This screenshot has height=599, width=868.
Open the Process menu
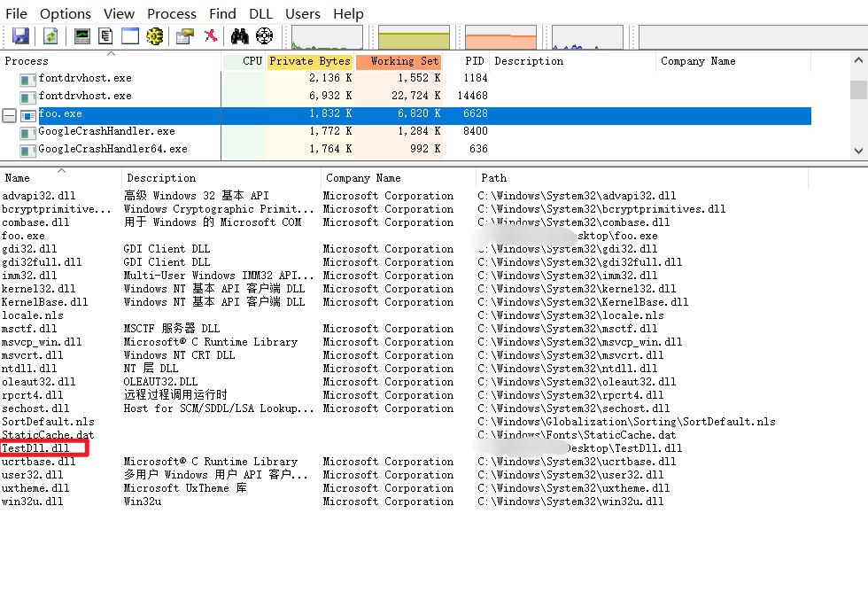pyautogui.click(x=172, y=13)
